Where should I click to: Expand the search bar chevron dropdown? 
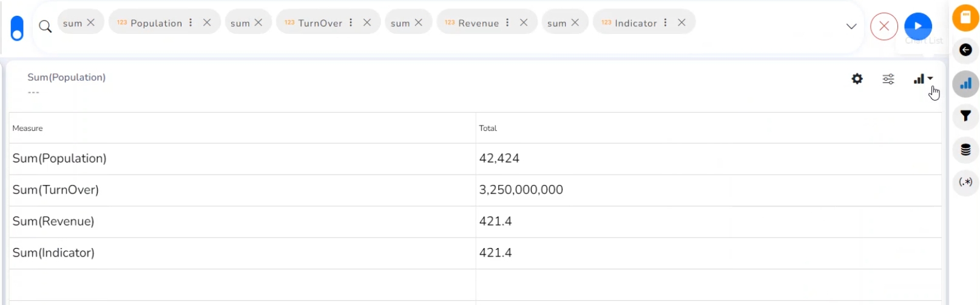coord(851,26)
